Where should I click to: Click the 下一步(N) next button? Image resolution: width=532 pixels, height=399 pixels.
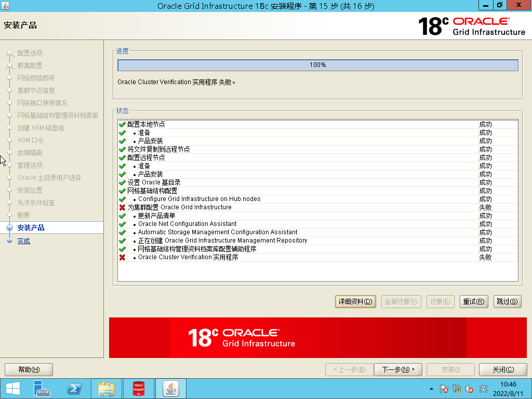point(398,369)
